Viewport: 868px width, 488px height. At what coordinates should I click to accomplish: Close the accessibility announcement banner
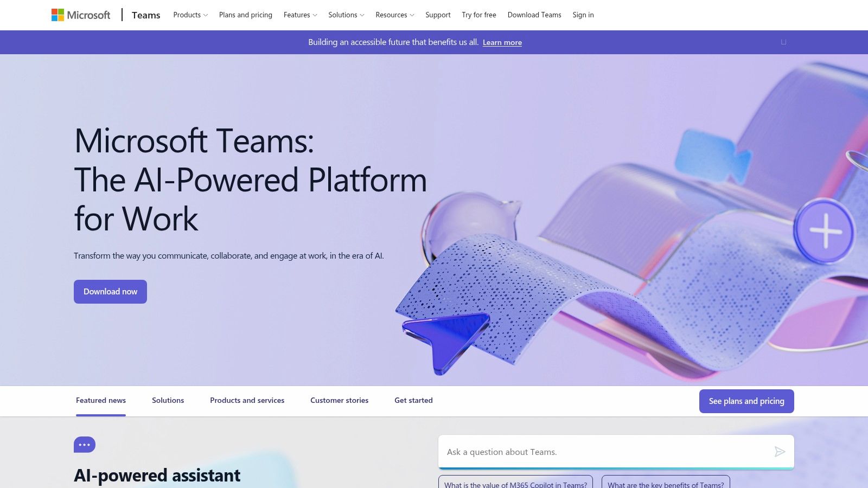[783, 42]
